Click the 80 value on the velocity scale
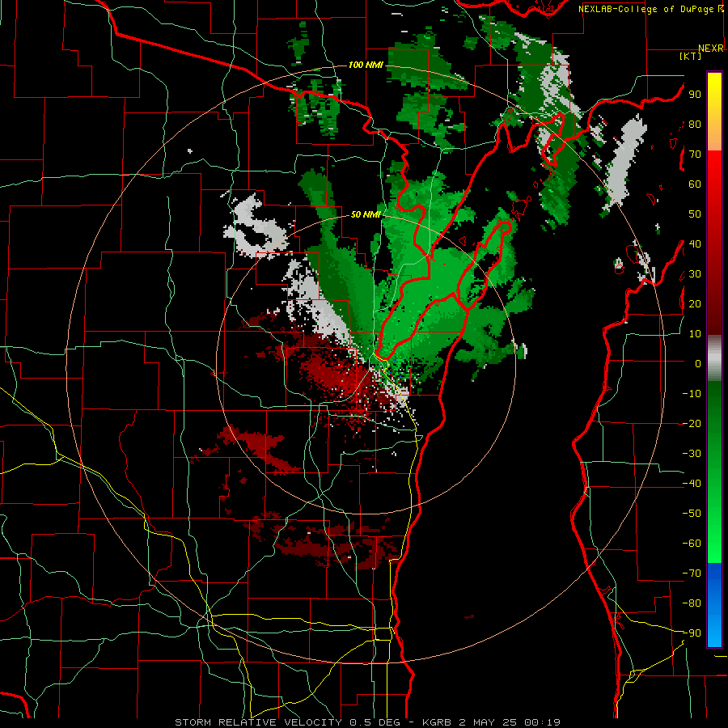728x728 pixels. (695, 125)
